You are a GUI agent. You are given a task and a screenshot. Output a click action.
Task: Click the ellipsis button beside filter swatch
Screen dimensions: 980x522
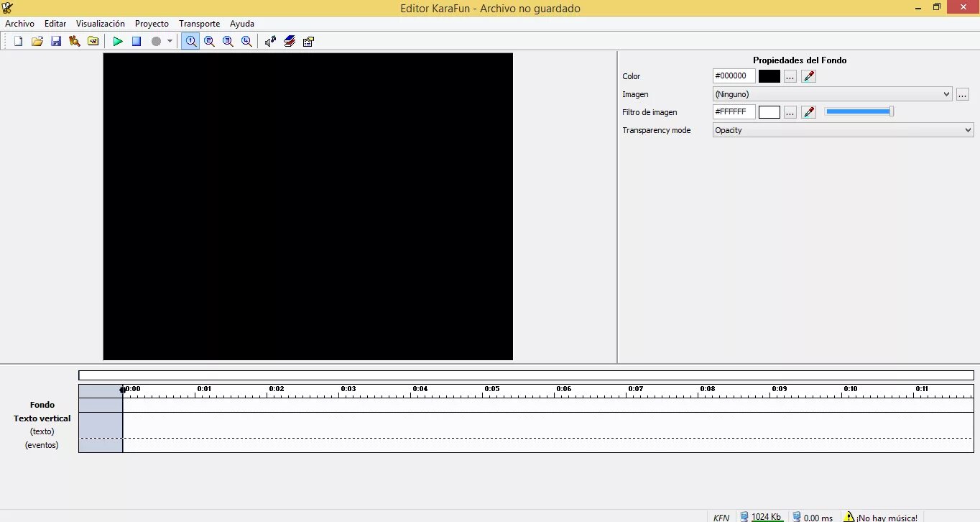coord(790,112)
